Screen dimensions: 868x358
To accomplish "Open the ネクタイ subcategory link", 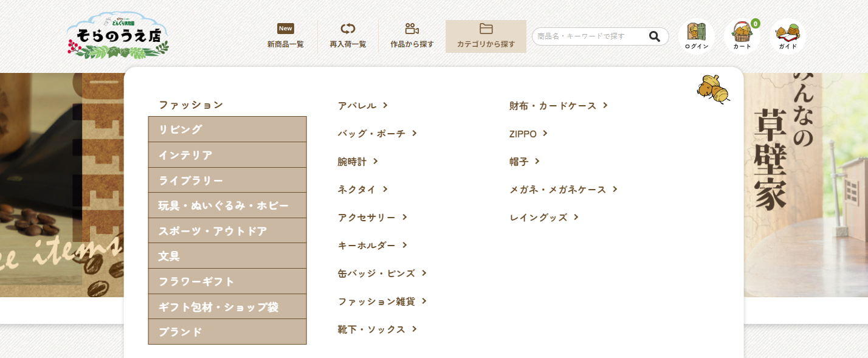I will (363, 189).
